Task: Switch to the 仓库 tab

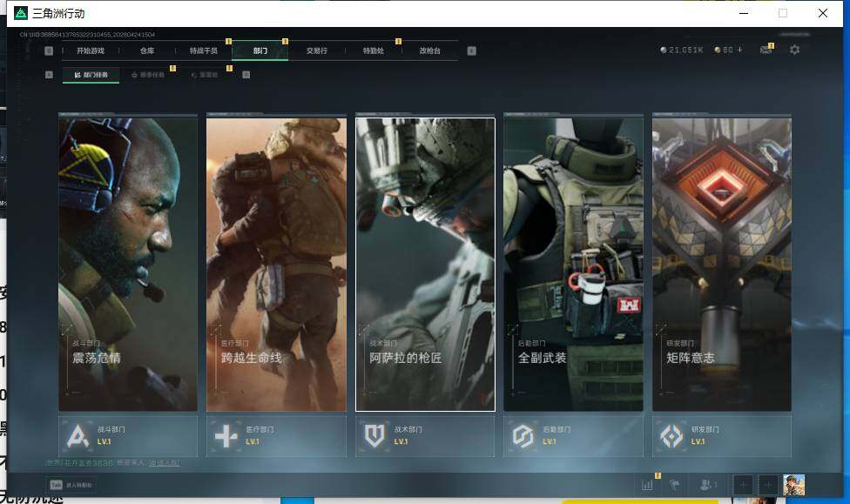Action: 147,50
